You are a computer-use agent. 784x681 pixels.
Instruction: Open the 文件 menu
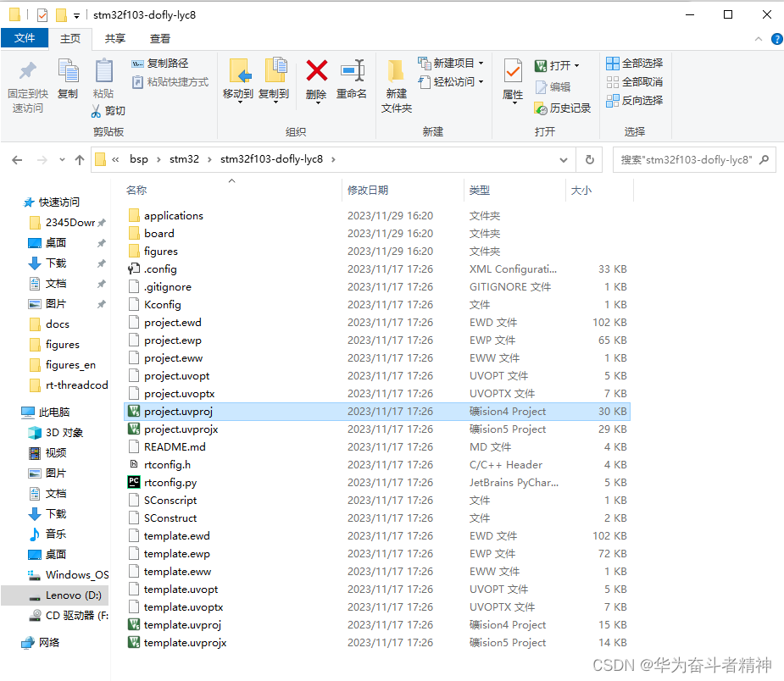25,38
